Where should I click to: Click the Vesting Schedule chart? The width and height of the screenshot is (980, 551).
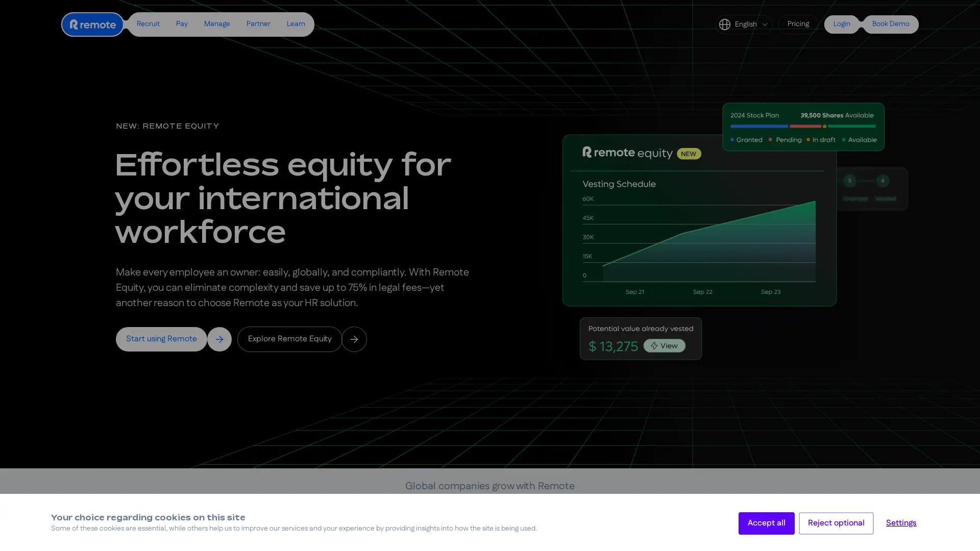click(699, 240)
